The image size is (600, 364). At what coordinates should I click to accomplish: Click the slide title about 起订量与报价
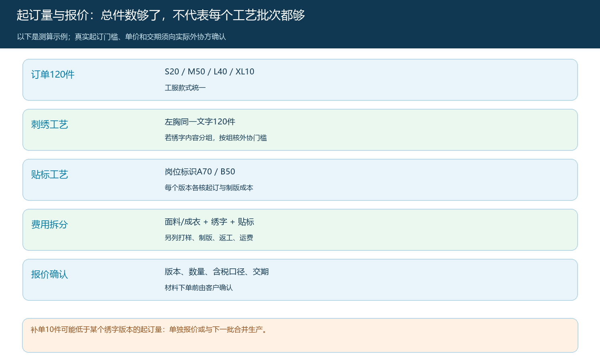tap(161, 15)
